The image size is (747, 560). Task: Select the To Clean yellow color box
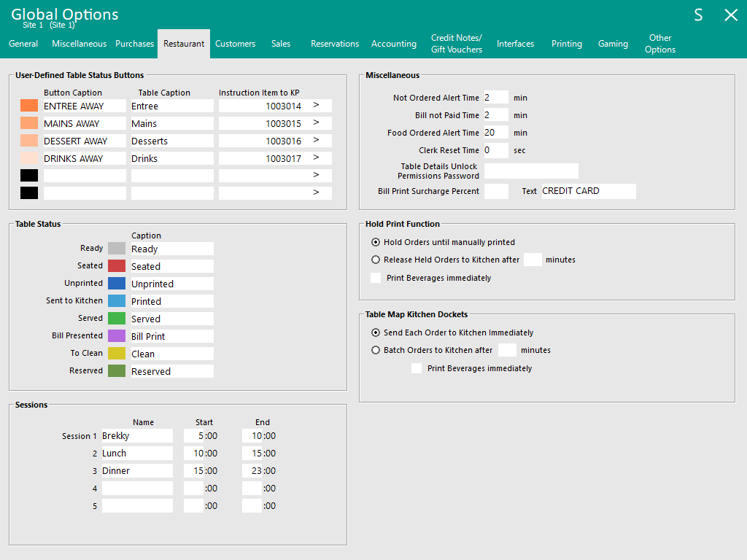(x=117, y=354)
